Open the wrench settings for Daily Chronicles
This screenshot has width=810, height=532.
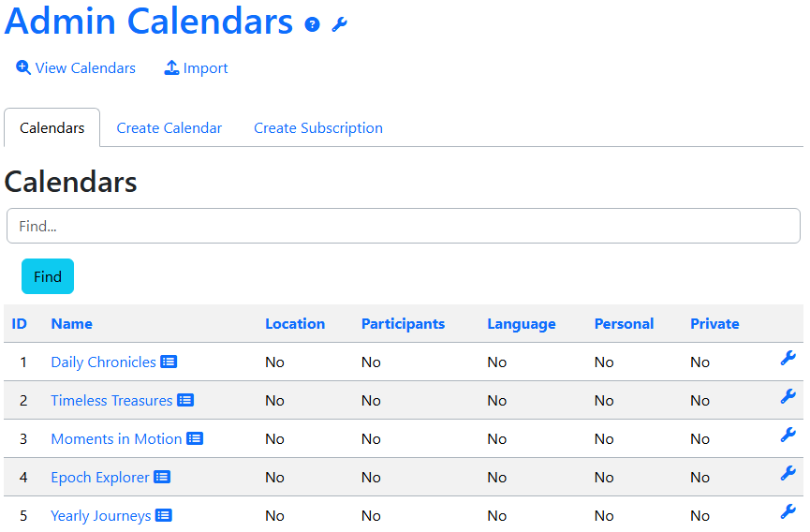(788, 359)
